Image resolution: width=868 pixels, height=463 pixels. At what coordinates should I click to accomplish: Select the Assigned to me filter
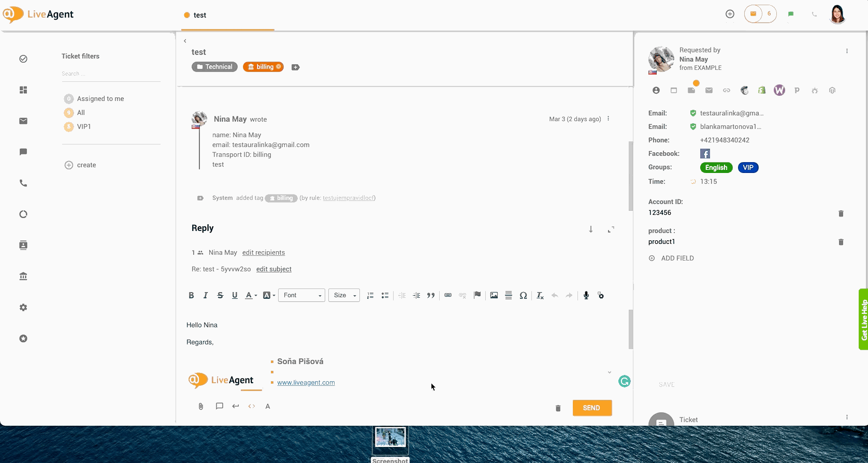point(100,99)
